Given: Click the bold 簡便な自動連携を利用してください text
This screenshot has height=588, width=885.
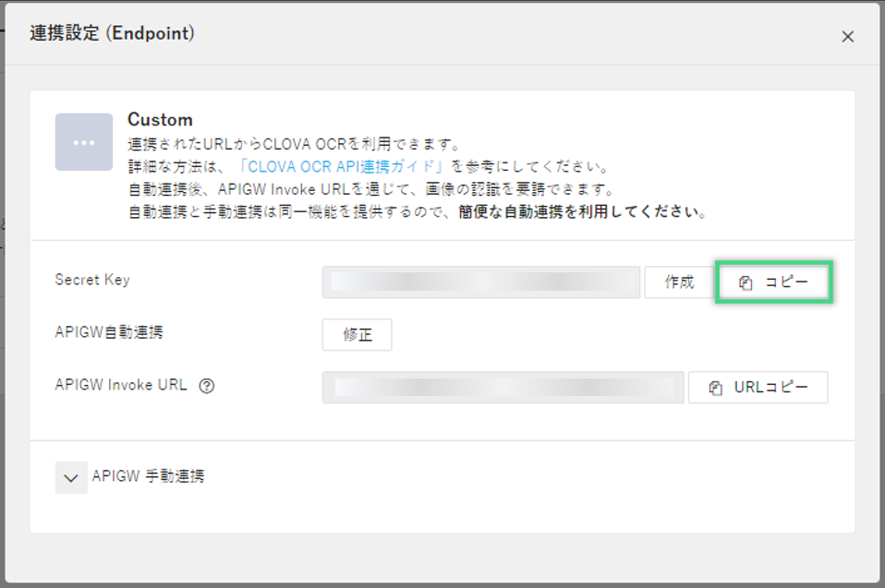Looking at the screenshot, I should coord(582,211).
